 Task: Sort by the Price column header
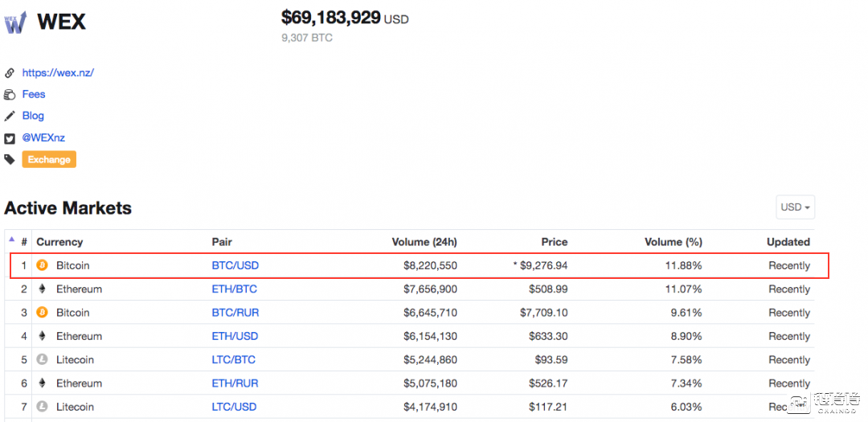click(x=554, y=242)
